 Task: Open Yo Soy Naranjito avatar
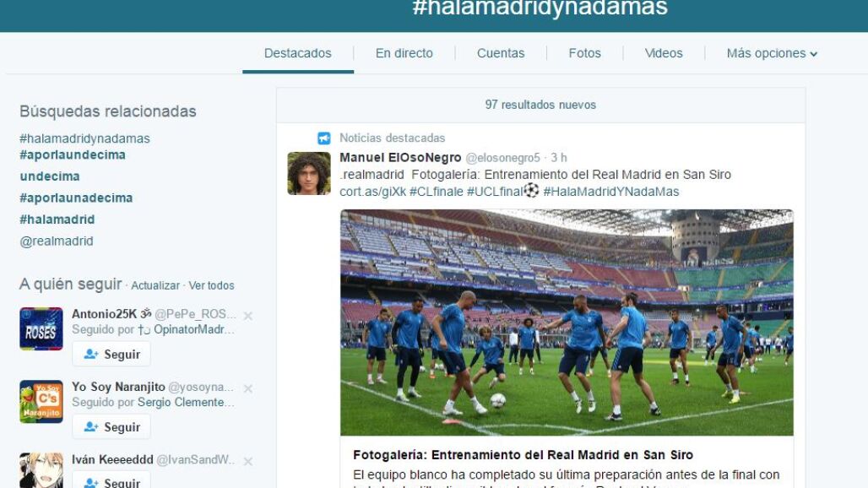coord(41,402)
